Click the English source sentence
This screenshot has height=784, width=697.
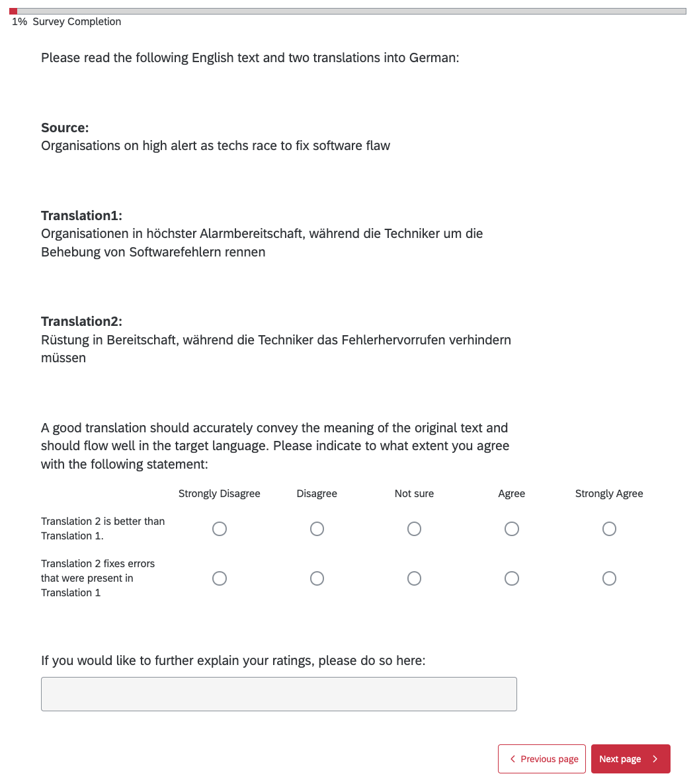pos(216,145)
